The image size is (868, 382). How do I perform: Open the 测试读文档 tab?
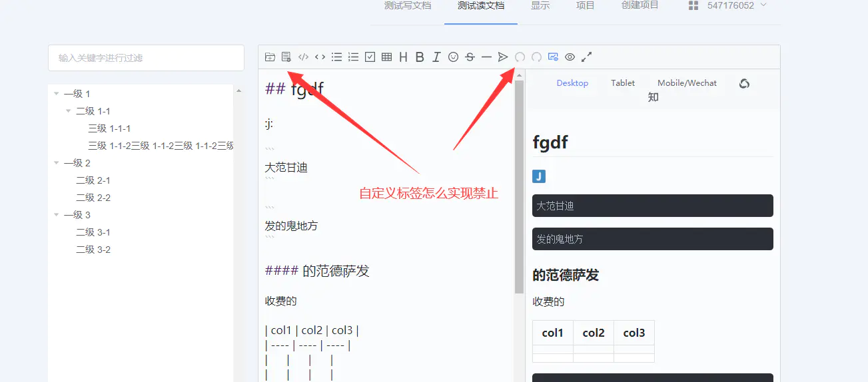click(x=481, y=5)
